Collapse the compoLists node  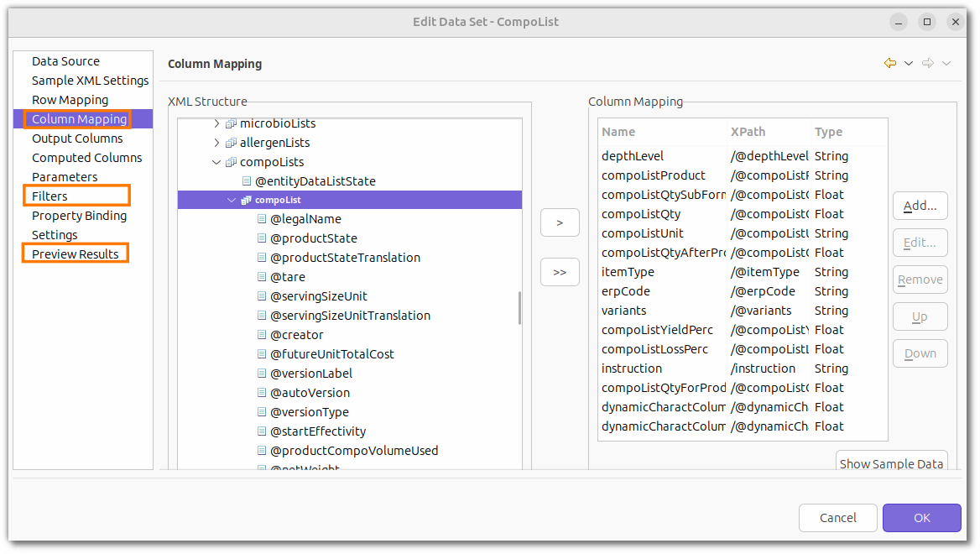(x=216, y=163)
